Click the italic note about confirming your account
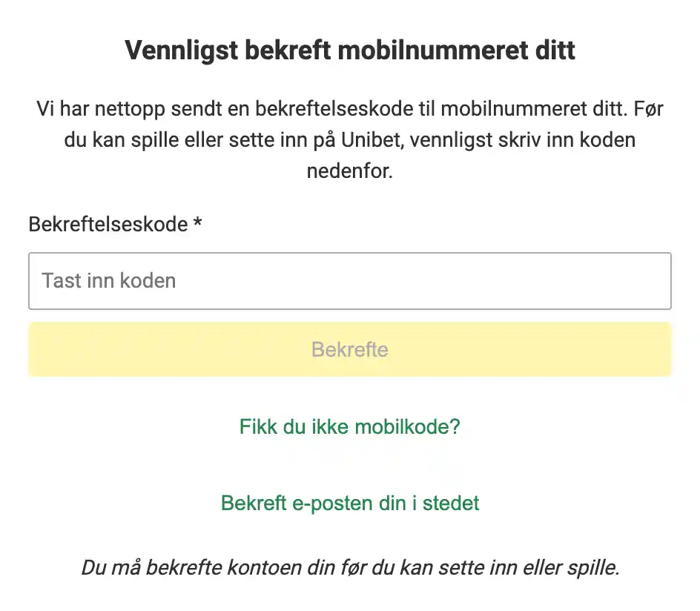The image size is (700, 611). click(x=350, y=567)
